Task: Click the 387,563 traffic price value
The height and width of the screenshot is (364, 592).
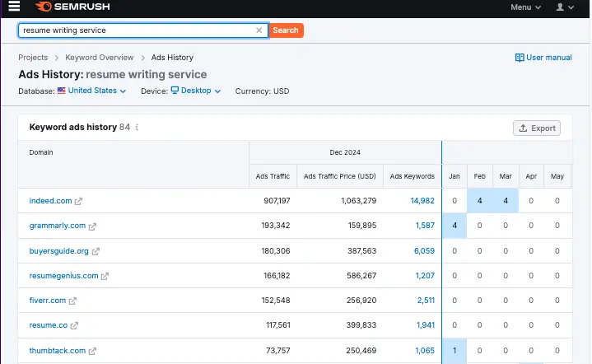Action: (361, 250)
